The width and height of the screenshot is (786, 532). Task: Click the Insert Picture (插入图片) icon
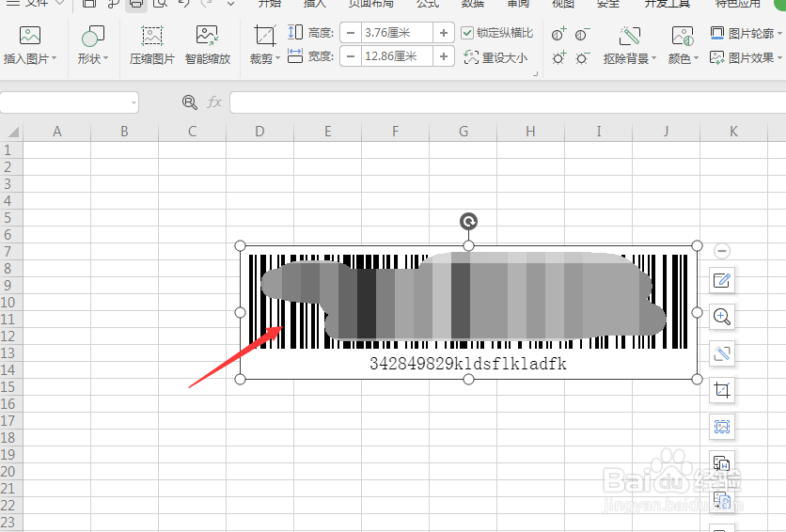point(30,36)
